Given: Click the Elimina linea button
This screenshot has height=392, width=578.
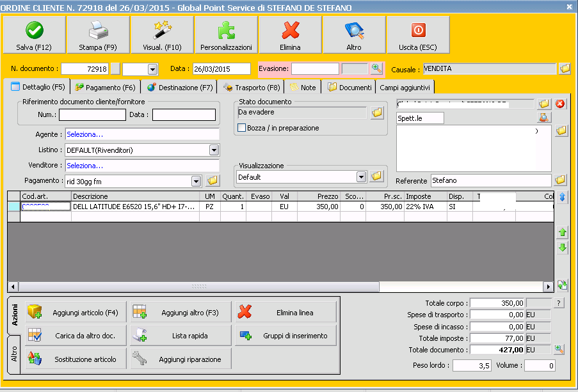Looking at the screenshot, I should [286, 312].
